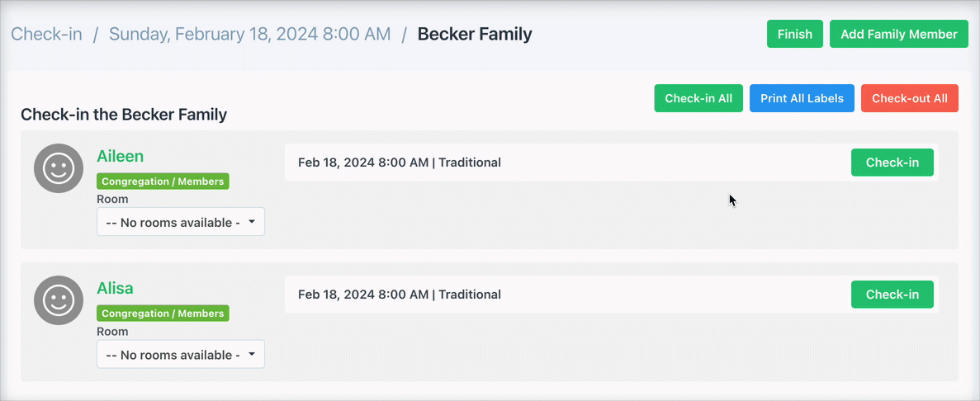Click Aileen's smiley avatar icon

(59, 168)
